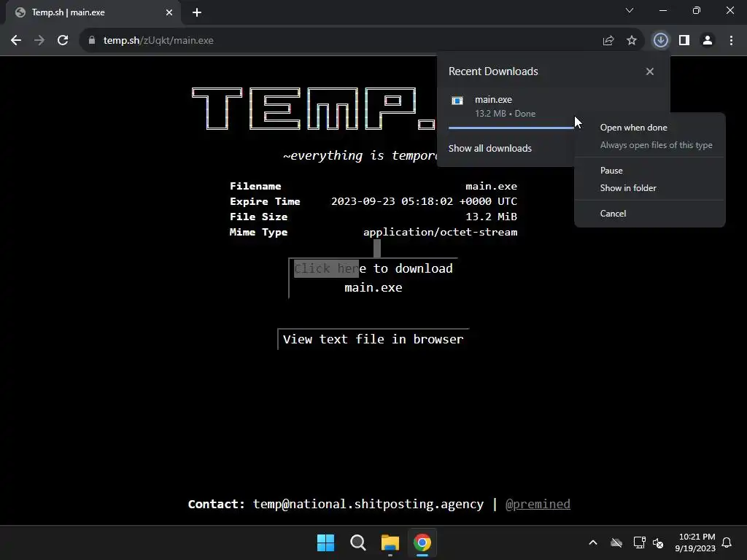This screenshot has width=747, height=560.
Task: Reload the temp.sh page
Action: point(63,41)
